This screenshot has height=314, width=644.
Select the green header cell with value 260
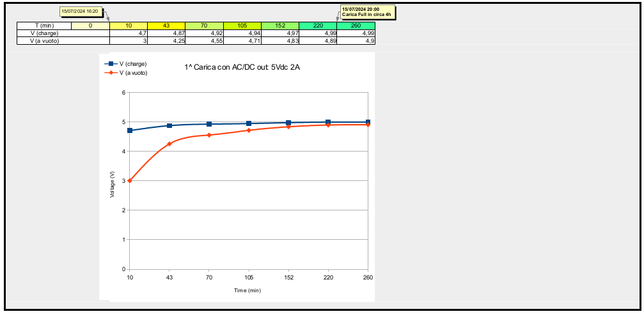click(356, 26)
